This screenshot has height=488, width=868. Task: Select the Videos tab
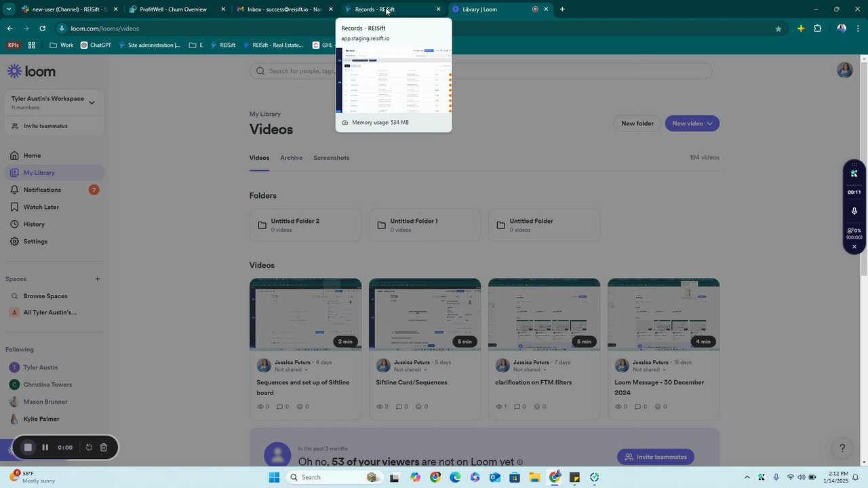click(259, 158)
